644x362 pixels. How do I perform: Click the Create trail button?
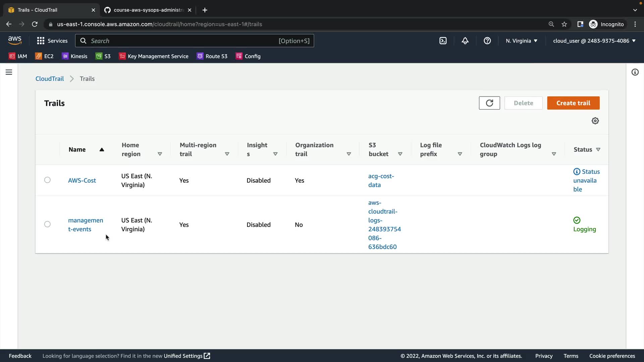(573, 103)
